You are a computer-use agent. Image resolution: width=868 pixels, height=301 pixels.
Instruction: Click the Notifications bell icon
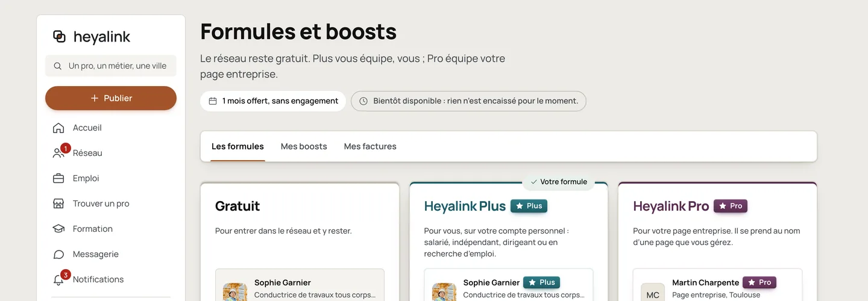click(x=58, y=280)
